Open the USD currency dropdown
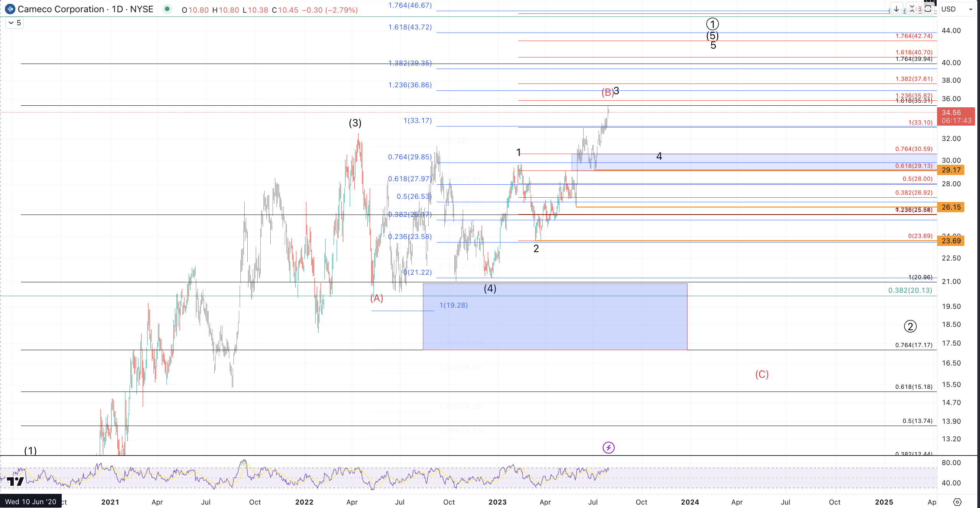Screen dimensions: 980x508 (957, 9)
